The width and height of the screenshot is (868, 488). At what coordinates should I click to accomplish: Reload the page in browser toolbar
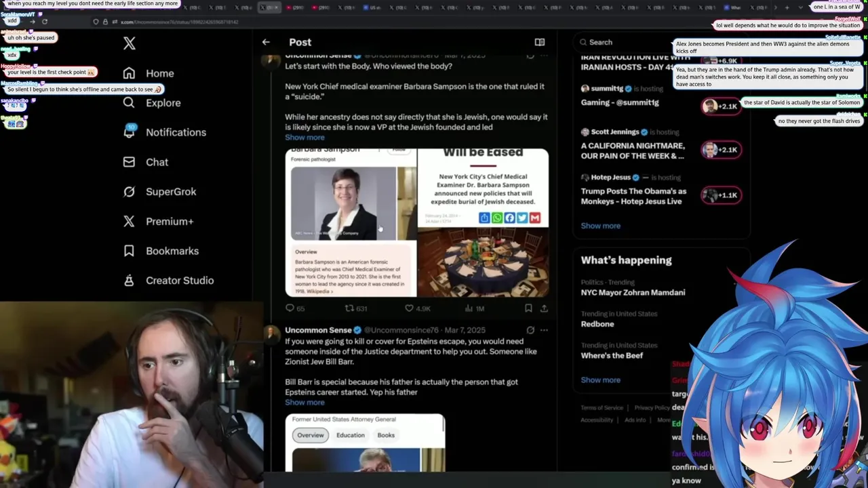point(45,22)
